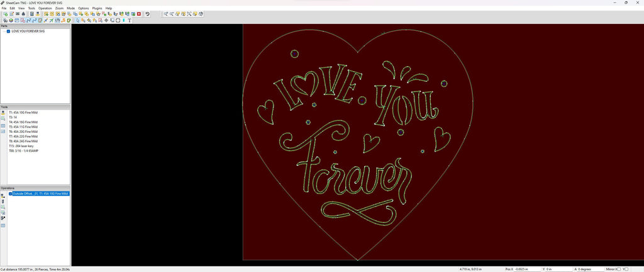Click the globe view icon at far right
The width and height of the screenshot is (644, 272).
coord(201,14)
